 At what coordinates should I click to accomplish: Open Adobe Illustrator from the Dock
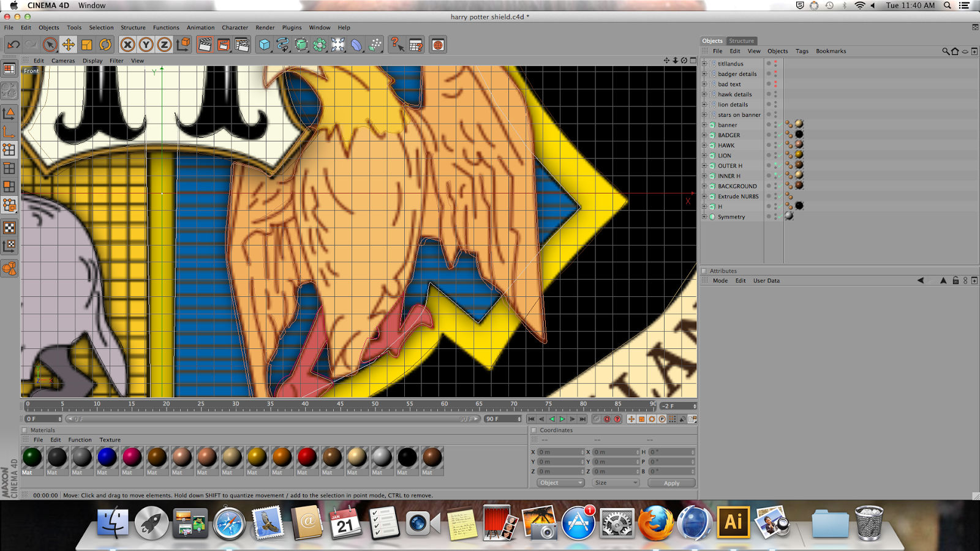pos(733,522)
